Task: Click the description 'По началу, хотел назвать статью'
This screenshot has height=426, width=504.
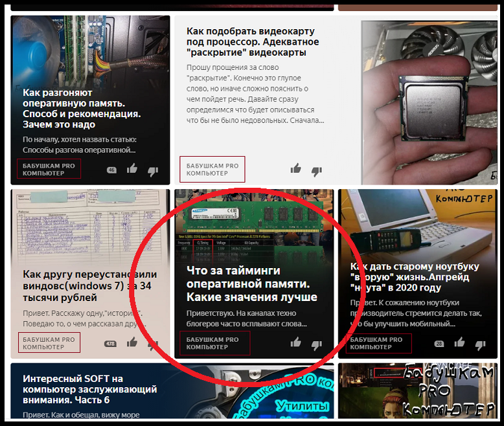Action: tap(80, 144)
